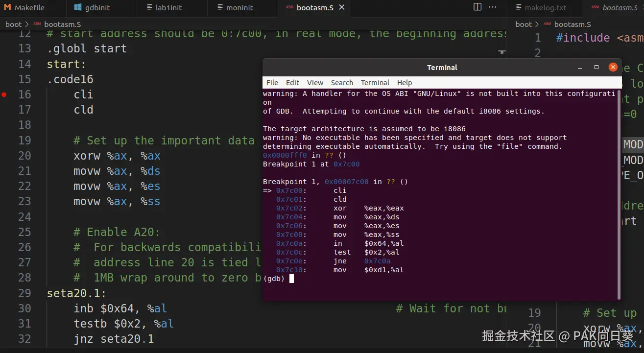The image size is (644, 353).
Task: Toggle the breakpoint dot at line 16
Action: (x=4, y=94)
